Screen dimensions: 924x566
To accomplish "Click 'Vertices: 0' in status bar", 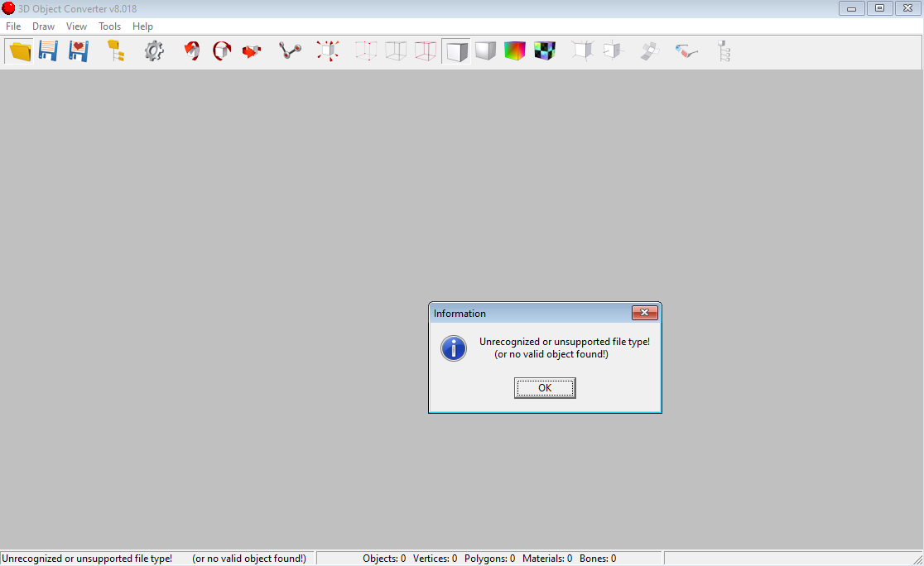I will click(435, 559).
